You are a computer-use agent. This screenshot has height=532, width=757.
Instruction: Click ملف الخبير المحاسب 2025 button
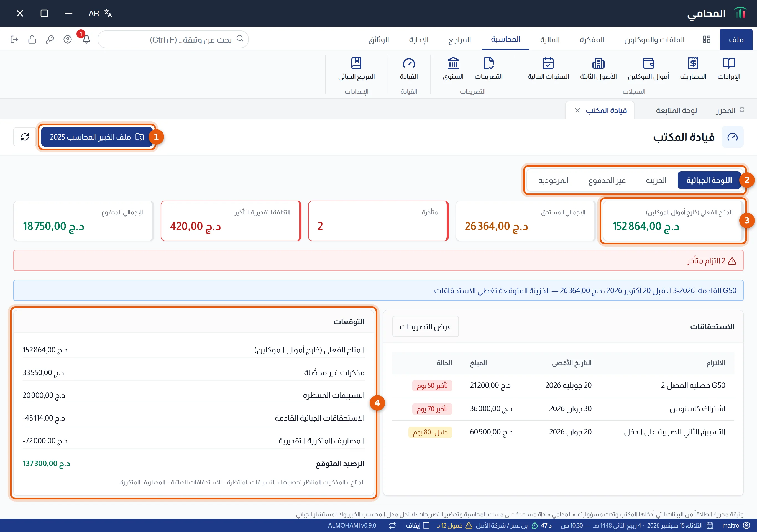tap(97, 137)
